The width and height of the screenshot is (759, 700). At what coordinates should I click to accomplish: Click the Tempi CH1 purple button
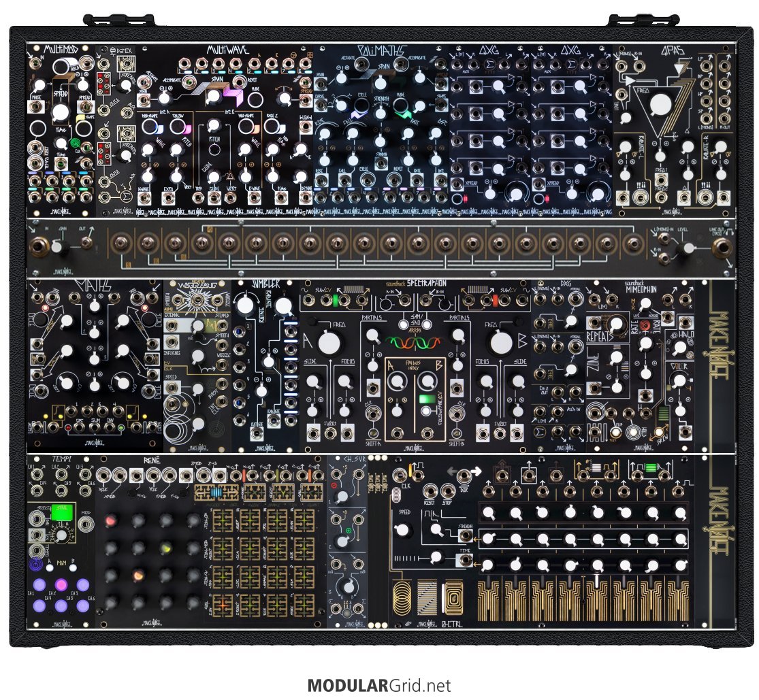pyautogui.click(x=39, y=584)
